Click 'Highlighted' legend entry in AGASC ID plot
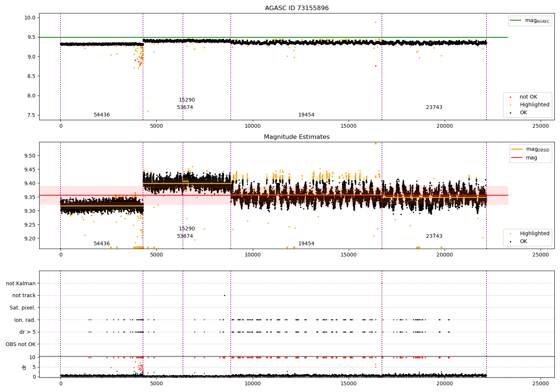The height and width of the screenshot is (392, 560). click(535, 105)
